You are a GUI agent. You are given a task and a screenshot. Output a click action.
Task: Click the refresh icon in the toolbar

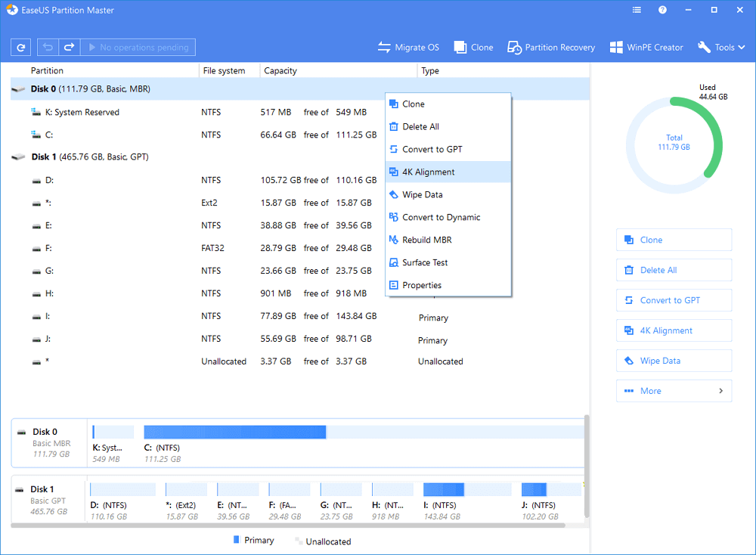(x=20, y=47)
